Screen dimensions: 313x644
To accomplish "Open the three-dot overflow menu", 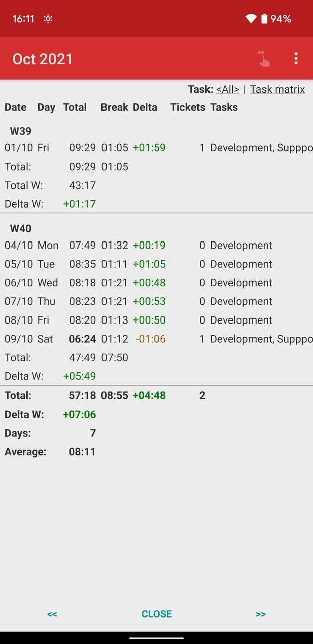I will tap(296, 59).
